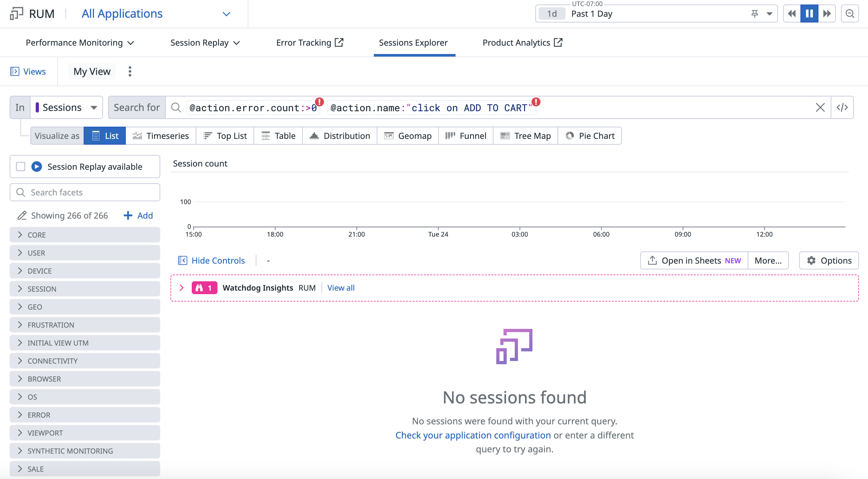Expand the Watchdog Insights panel chevron
Viewport: 868px width, 479px height.
pos(181,288)
